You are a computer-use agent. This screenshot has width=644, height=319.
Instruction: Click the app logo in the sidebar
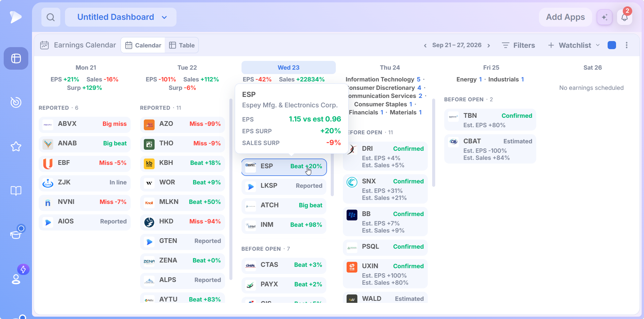pos(16,17)
